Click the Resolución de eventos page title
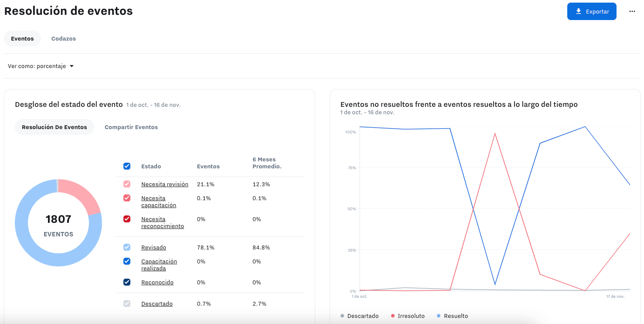Screen dimensions: 644x324 coord(68,11)
